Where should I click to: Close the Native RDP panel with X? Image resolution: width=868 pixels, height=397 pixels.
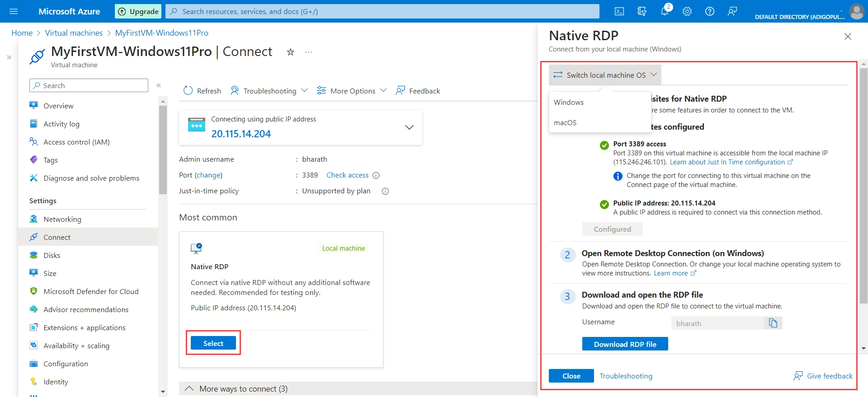pyautogui.click(x=848, y=36)
